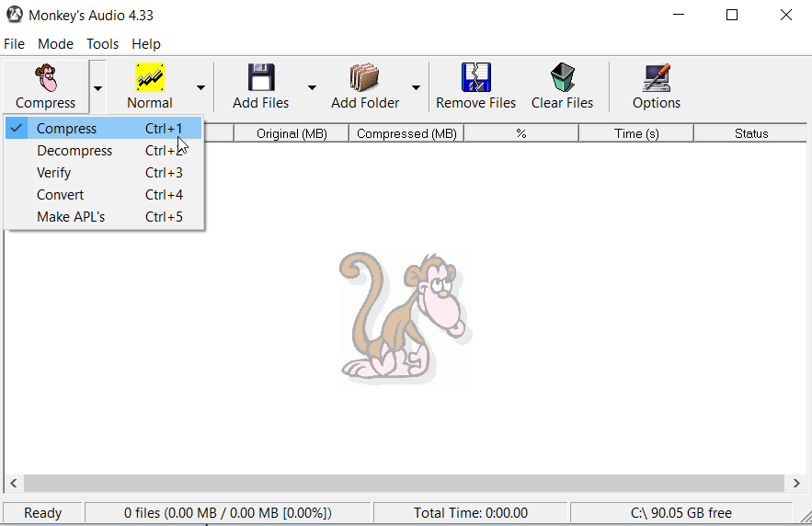812x526 pixels.
Task: Choose Decompress from the mode menu
Action: [x=104, y=151]
